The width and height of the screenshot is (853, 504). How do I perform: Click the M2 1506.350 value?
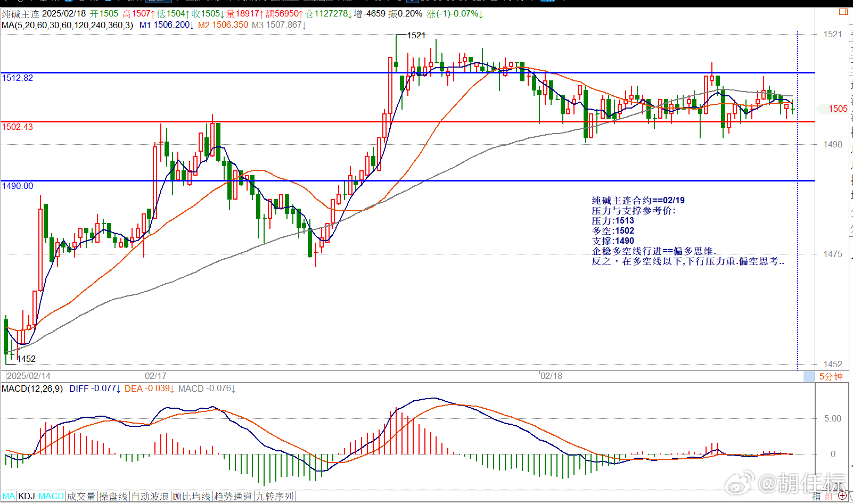[223, 25]
